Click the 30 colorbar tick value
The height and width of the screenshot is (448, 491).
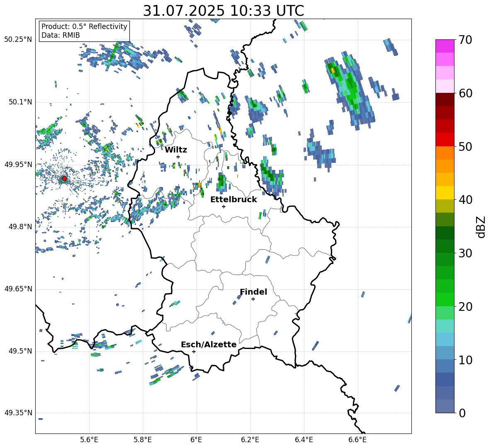click(x=465, y=253)
